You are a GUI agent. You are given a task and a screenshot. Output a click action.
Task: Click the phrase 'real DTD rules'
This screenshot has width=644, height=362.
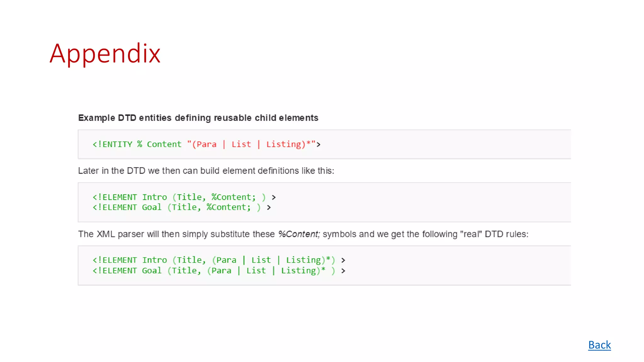494,234
